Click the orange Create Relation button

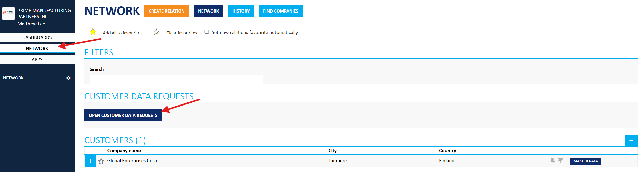coord(166,11)
